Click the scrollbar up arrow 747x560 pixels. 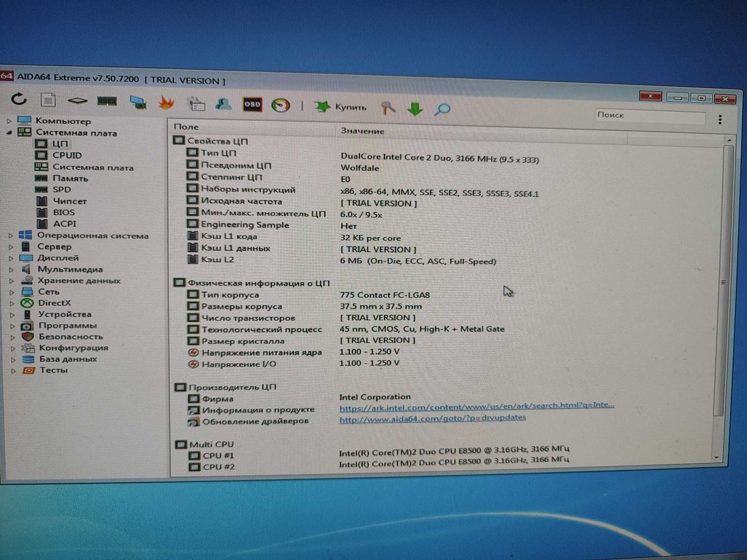pos(729,141)
